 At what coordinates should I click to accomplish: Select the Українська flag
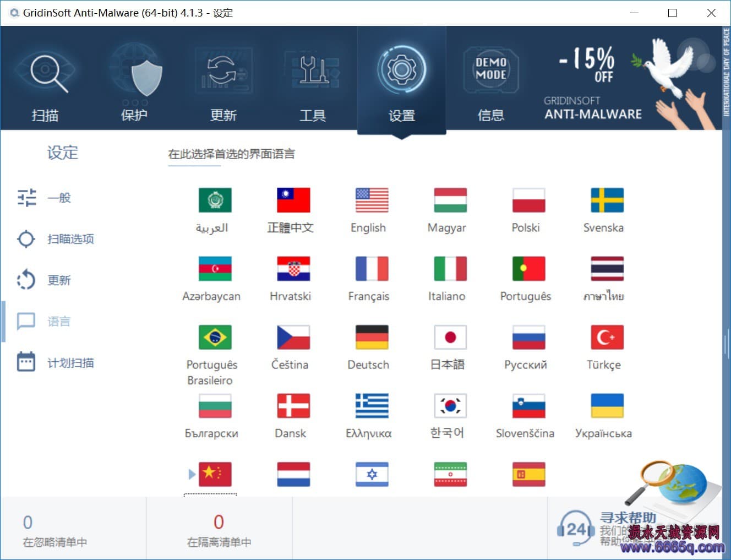click(x=607, y=406)
